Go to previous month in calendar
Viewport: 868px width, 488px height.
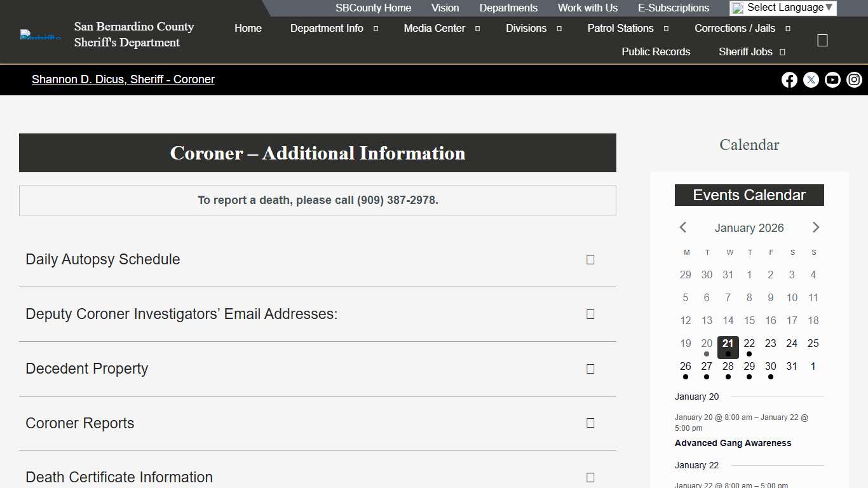click(683, 227)
